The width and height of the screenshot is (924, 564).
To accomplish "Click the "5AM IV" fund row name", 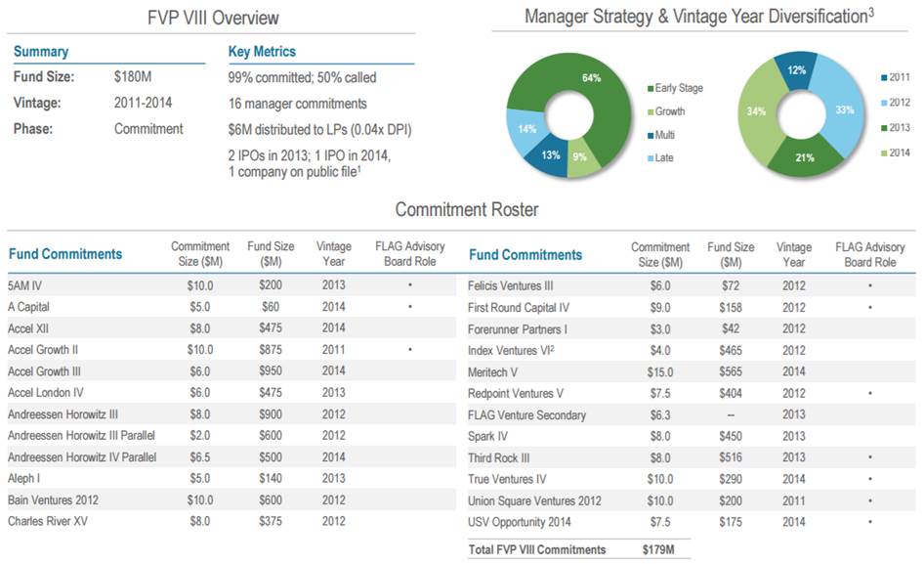I will pyautogui.click(x=24, y=285).
